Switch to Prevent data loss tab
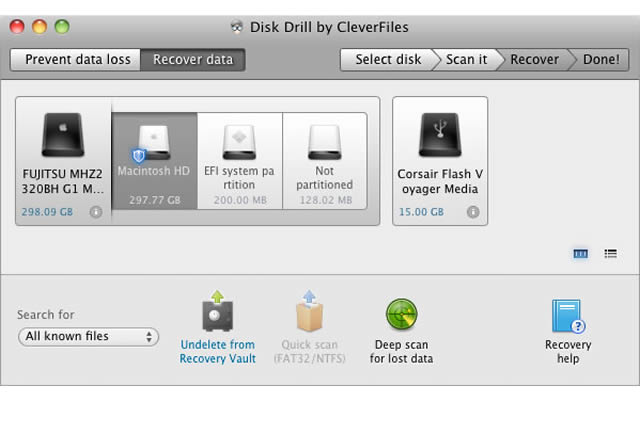Image resolution: width=640 pixels, height=428 pixels. click(x=77, y=59)
